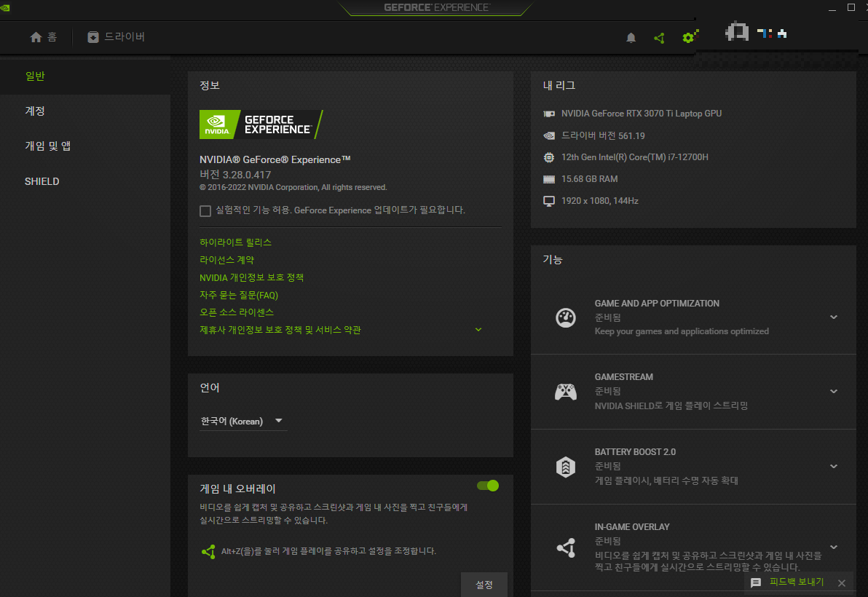Screen dimensions: 868x597
Task: Open the 드라이버 (Drivers) tab
Action: point(117,37)
